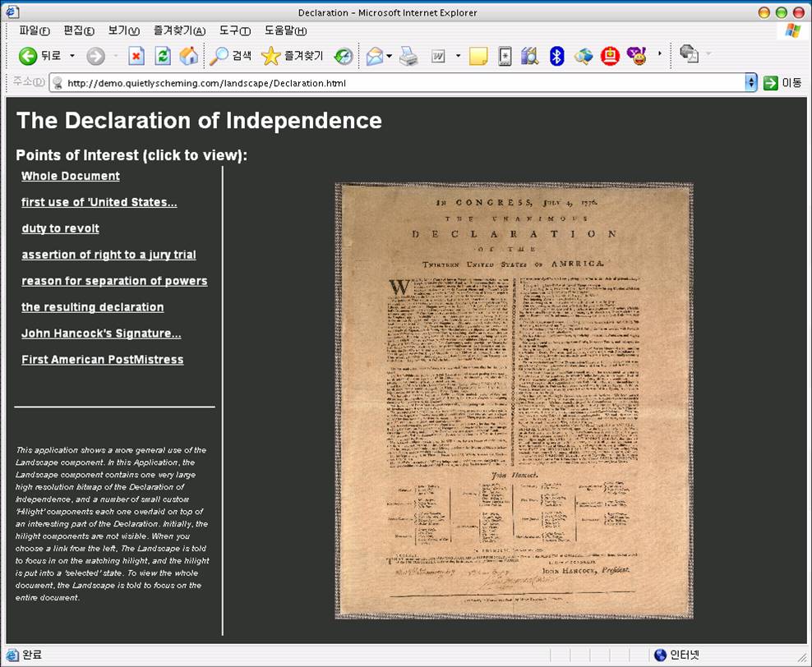This screenshot has width=812, height=667.
Task: Go to the Home page icon
Action: click(x=189, y=56)
